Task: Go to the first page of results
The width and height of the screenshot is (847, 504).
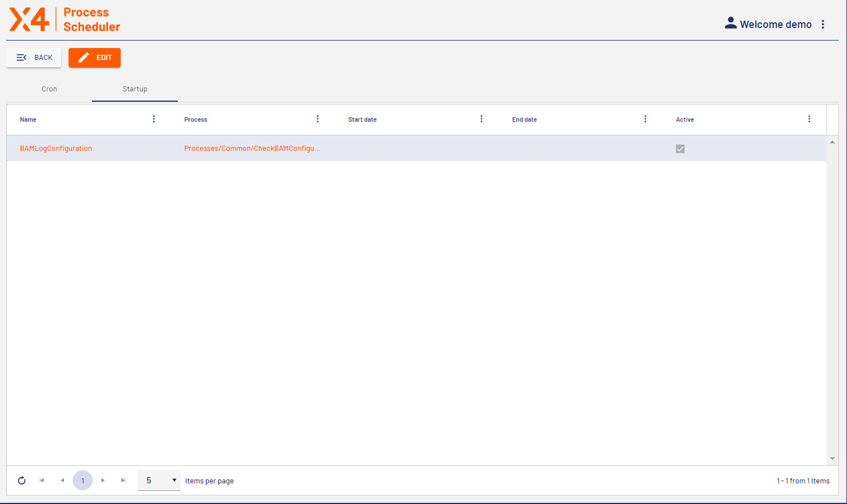Action: coord(41,481)
